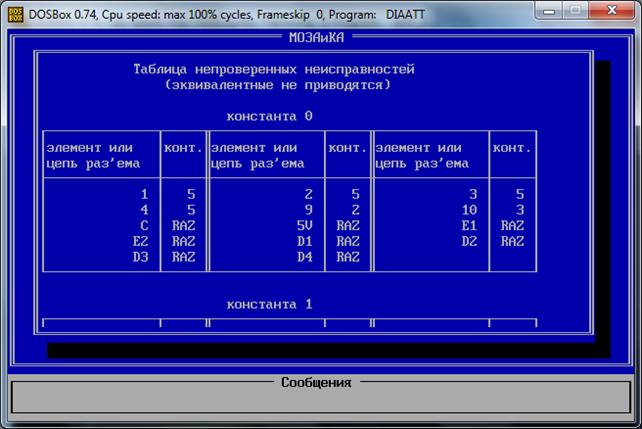The image size is (642, 429).
Task: Select element 'D2' in the right table
Action: pyautogui.click(x=469, y=241)
